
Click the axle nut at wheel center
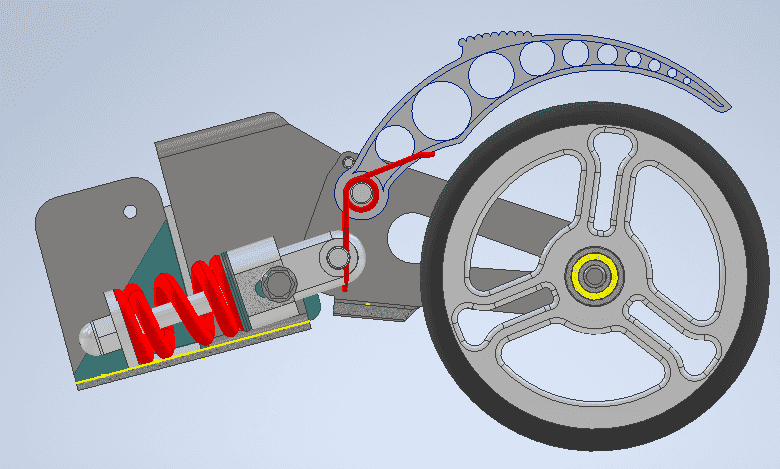pos(594,277)
